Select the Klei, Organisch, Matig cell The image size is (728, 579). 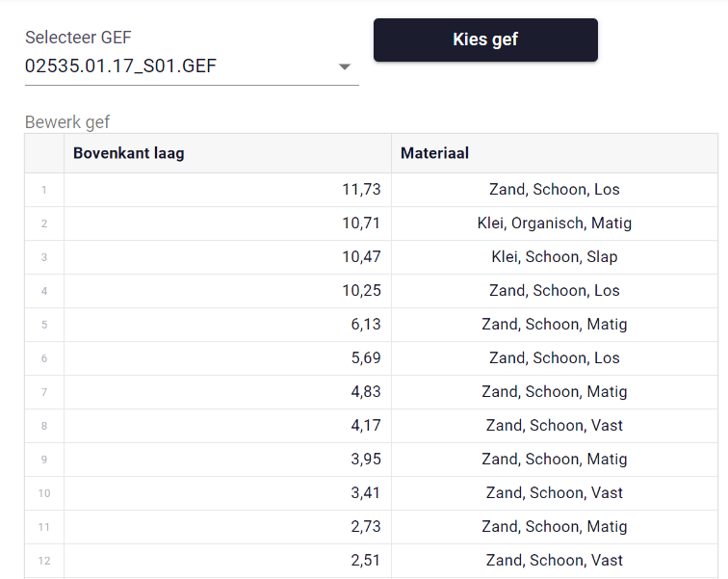555,224
